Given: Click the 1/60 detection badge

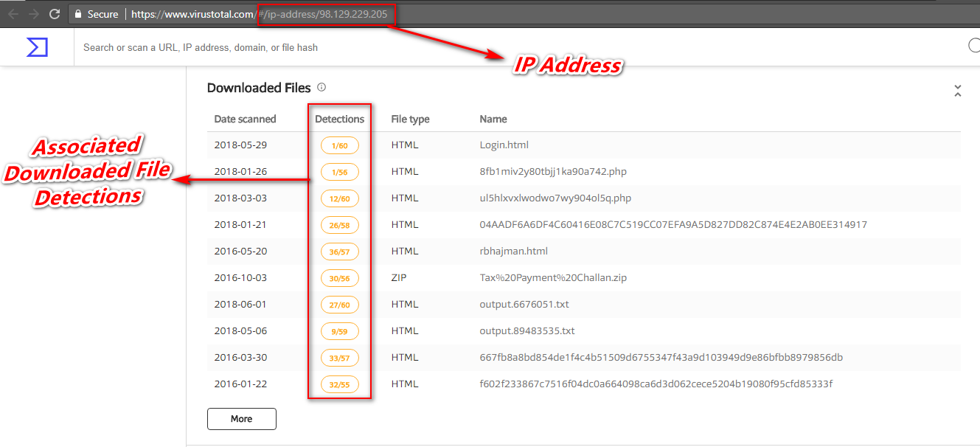Looking at the screenshot, I should 339,146.
